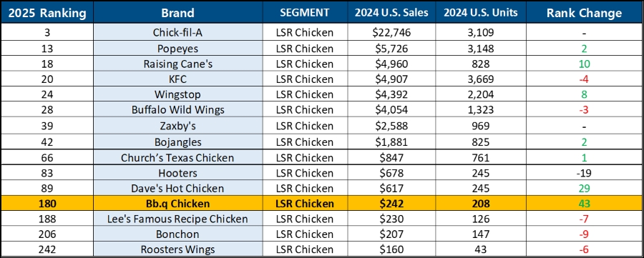Select the Buffalo Wild Wings cell
This screenshot has width=644, height=258.
point(178,110)
